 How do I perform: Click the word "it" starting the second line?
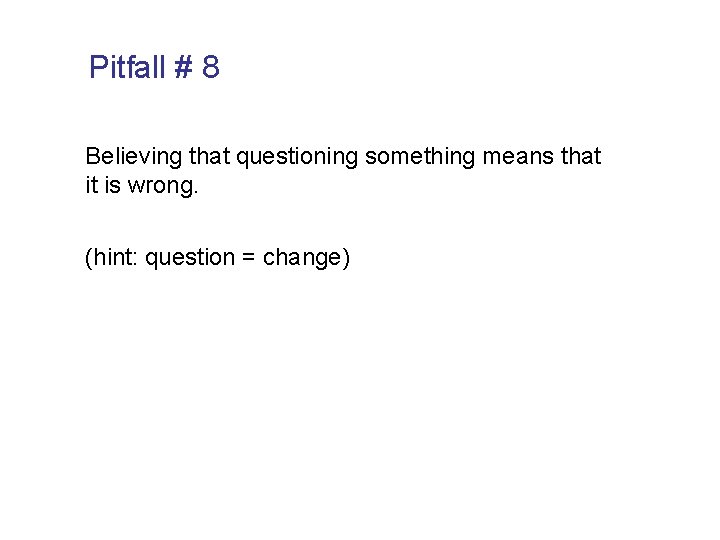coord(91,185)
